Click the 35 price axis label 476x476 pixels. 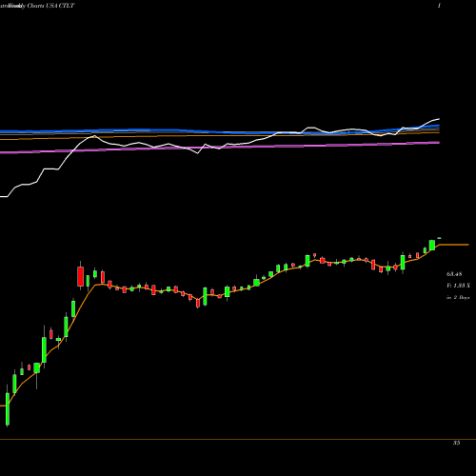point(456,443)
